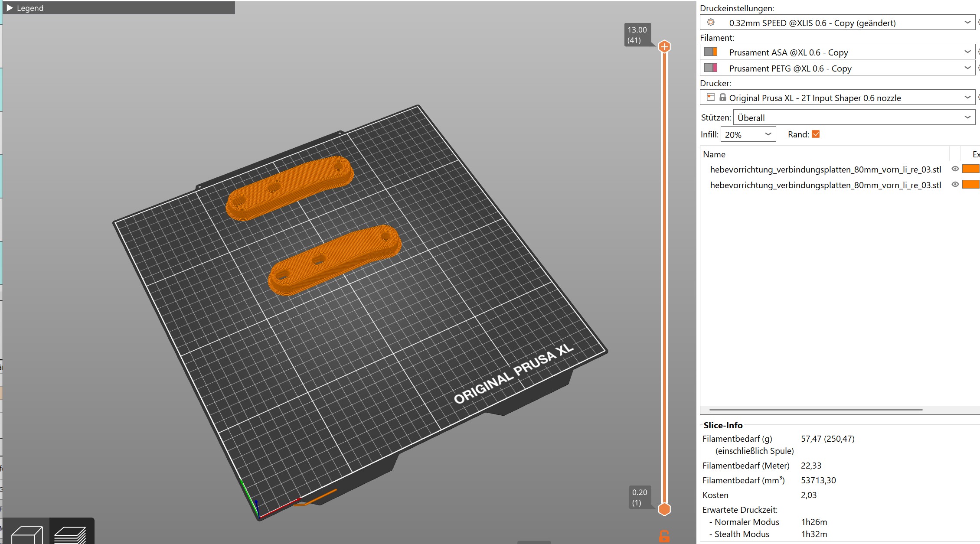This screenshot has height=544, width=980.
Task: Open the Prusament PETG filament dropdown arrow
Action: click(967, 68)
